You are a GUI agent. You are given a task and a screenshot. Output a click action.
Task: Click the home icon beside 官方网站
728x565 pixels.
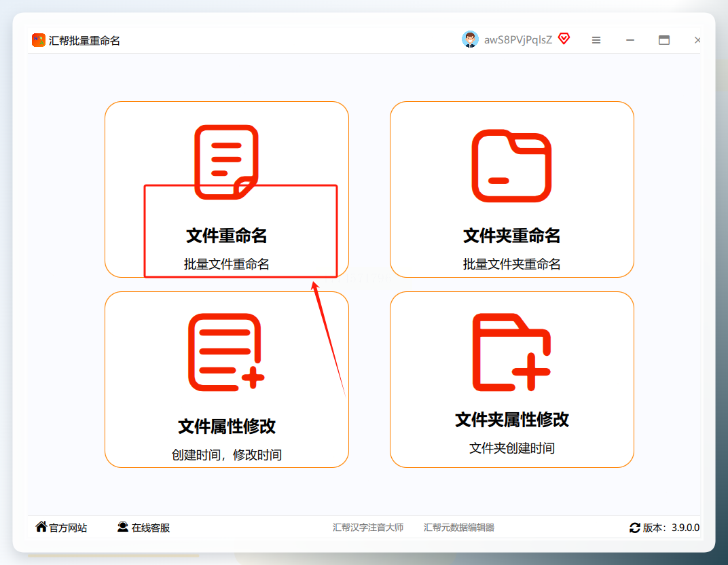coord(41,526)
